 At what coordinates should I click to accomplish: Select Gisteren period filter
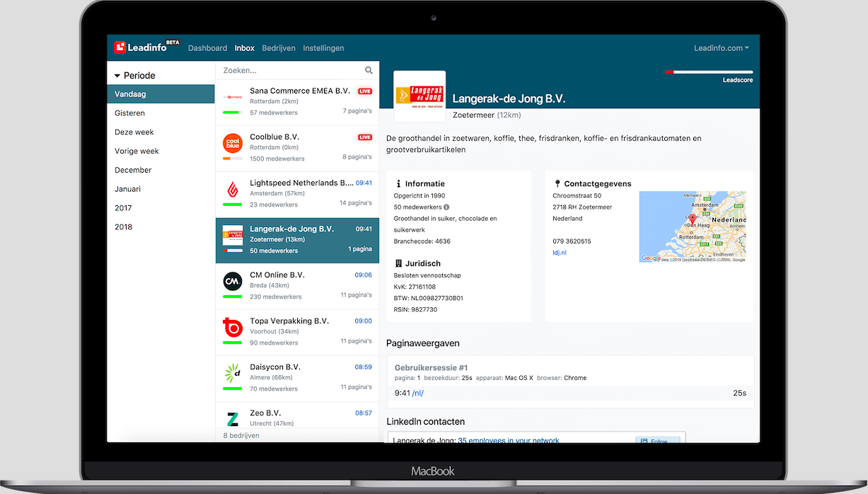[x=161, y=113]
